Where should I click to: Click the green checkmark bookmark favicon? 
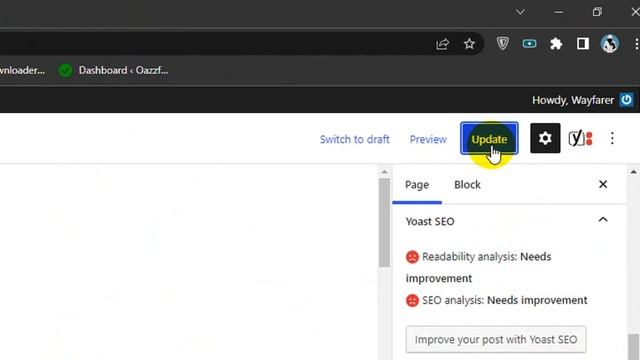[x=65, y=71]
